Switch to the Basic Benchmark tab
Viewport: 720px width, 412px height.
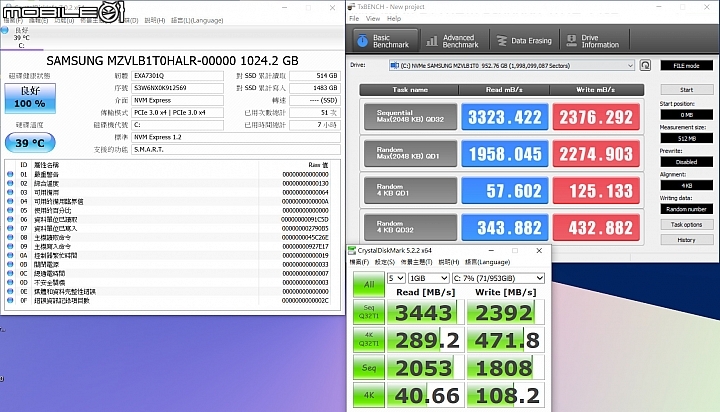pos(385,41)
